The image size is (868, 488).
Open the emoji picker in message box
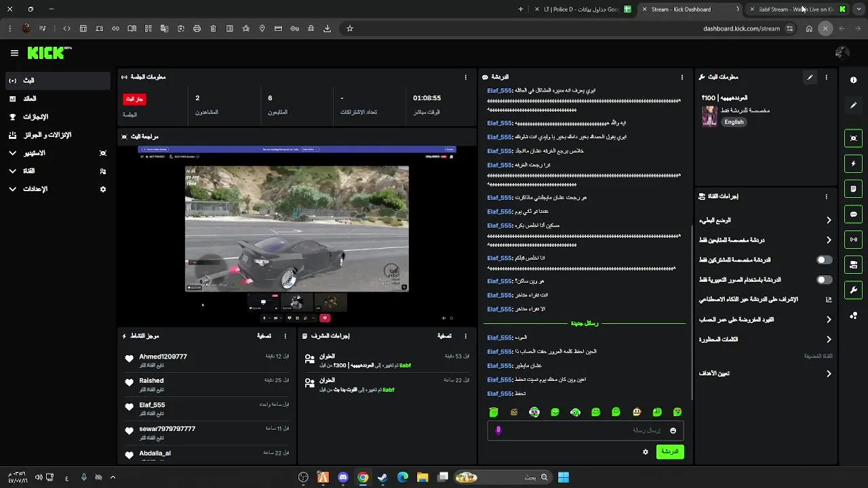(x=673, y=430)
